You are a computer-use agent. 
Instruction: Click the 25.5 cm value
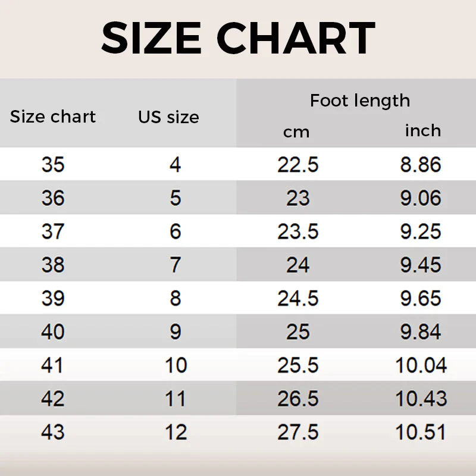point(298,365)
